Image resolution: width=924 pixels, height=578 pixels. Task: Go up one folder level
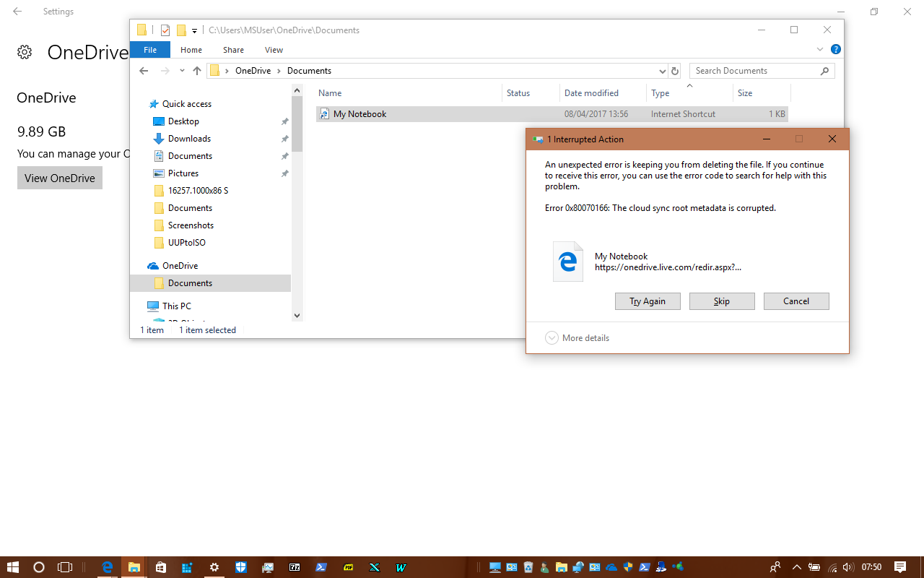(196, 71)
